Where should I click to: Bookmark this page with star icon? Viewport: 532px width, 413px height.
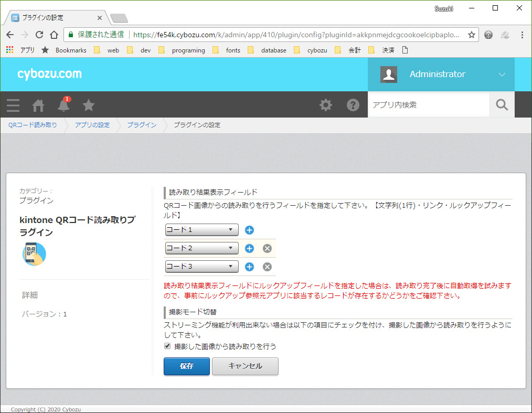(x=471, y=35)
